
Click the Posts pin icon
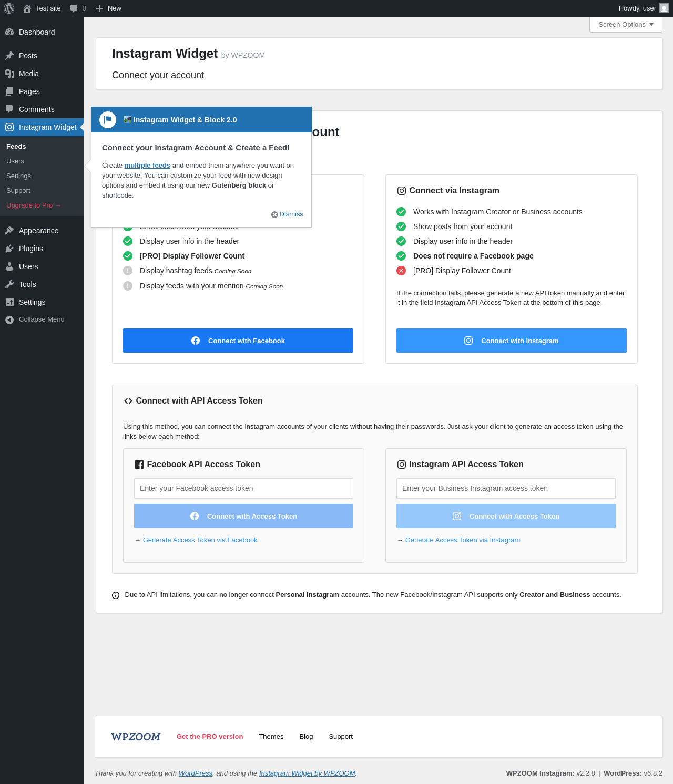(9, 56)
